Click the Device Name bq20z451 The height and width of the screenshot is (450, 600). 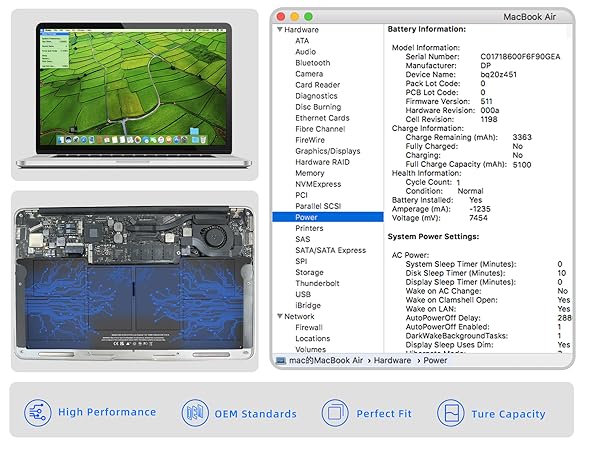click(499, 74)
